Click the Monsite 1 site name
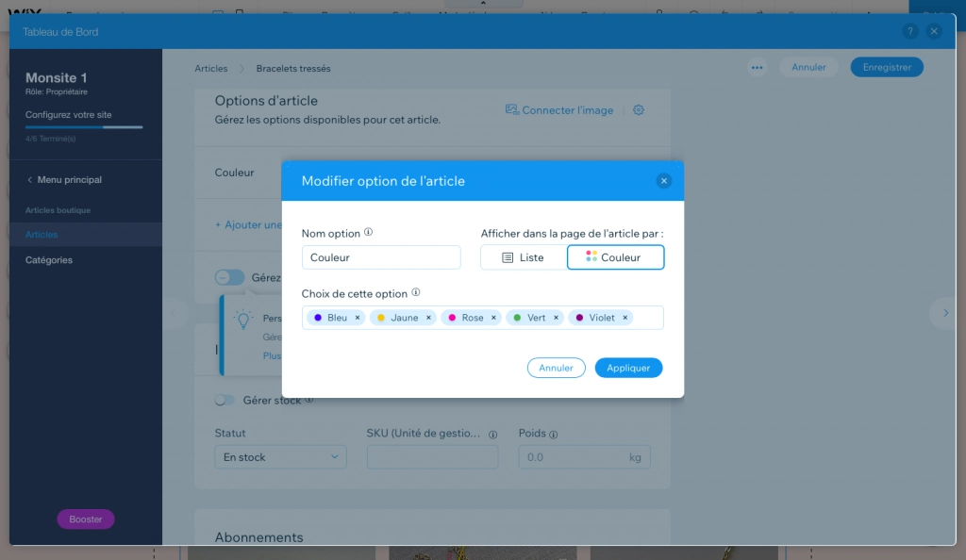 pos(56,77)
